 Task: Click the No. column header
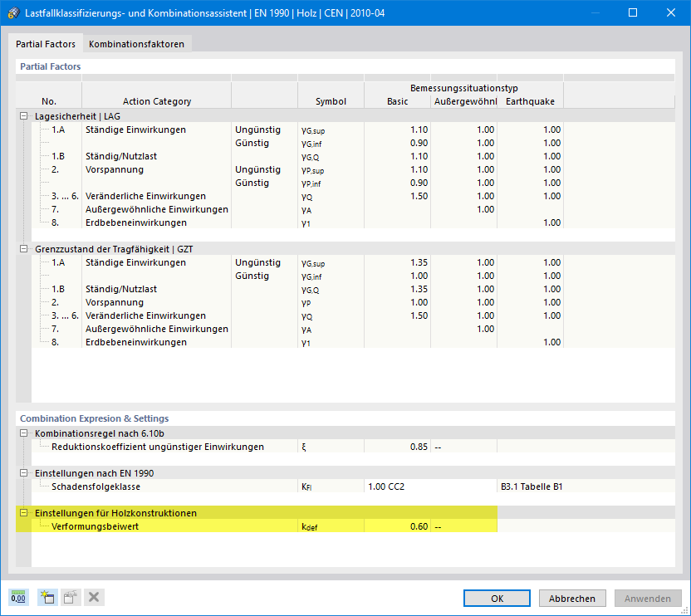(48, 101)
